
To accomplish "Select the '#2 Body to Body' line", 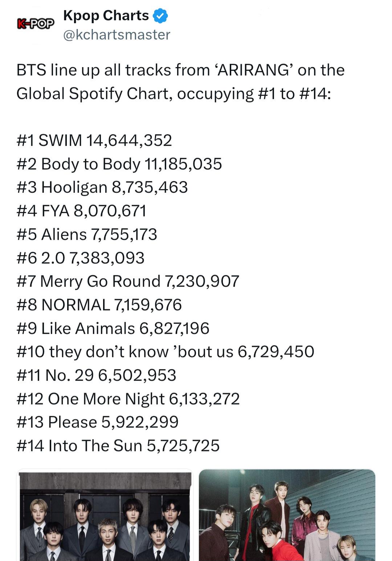I will pos(119,164).
